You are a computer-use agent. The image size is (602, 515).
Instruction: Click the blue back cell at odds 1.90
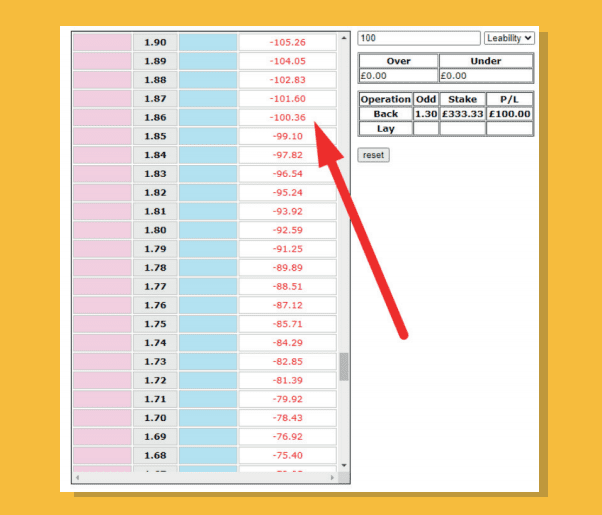(208, 42)
